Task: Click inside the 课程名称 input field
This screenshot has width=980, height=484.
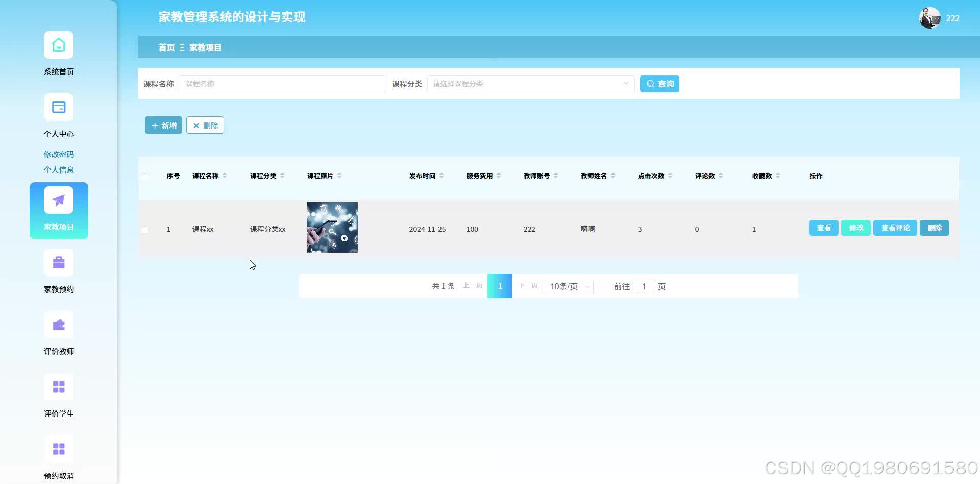Action: (282, 83)
